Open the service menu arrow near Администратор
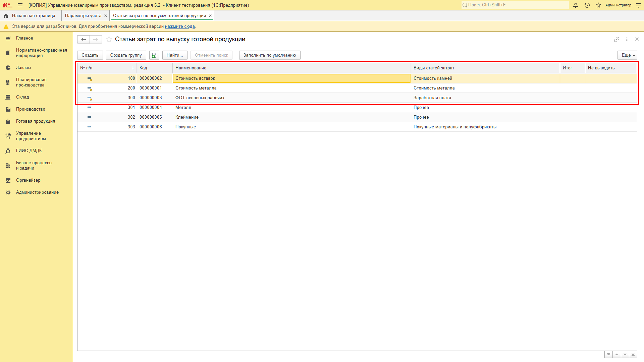The image size is (644, 362). (x=638, y=5)
